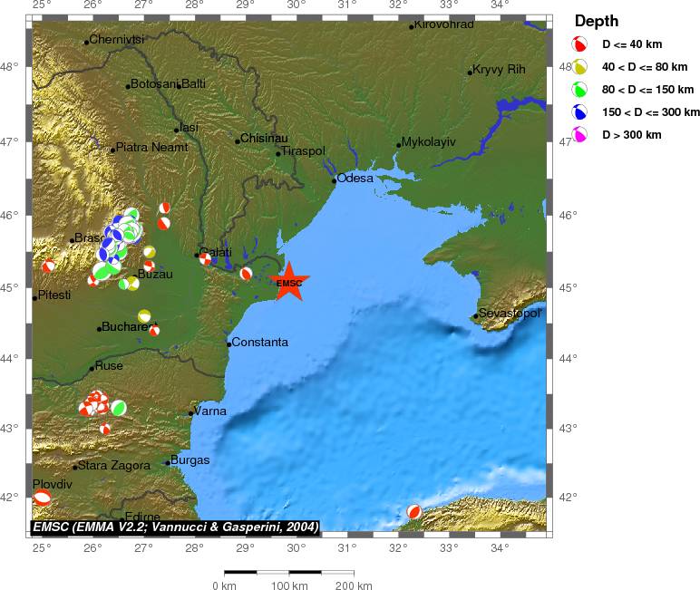
Task: Click the Stara Zagora city label
Action: (114, 466)
